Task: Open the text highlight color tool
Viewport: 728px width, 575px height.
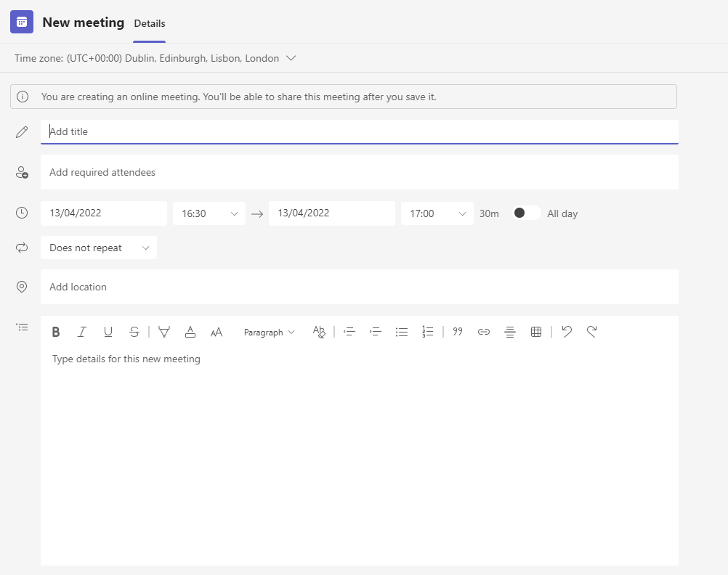Action: point(164,332)
